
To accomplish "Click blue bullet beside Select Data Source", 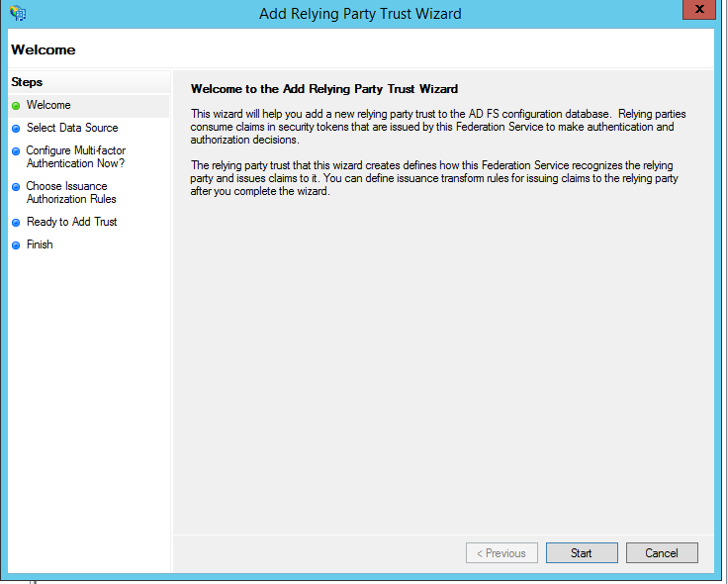I will 16,129.
